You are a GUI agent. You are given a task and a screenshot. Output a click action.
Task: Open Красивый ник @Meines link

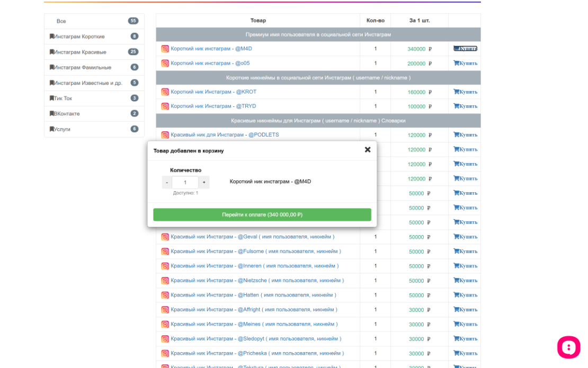pos(254,324)
